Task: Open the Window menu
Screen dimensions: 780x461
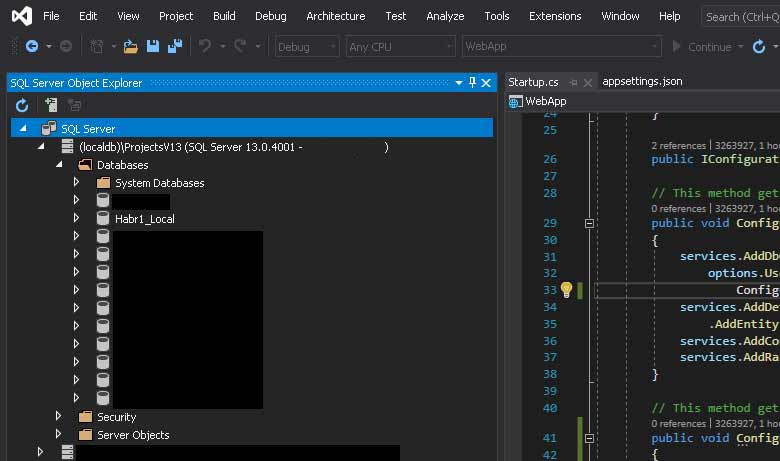Action: pos(620,16)
